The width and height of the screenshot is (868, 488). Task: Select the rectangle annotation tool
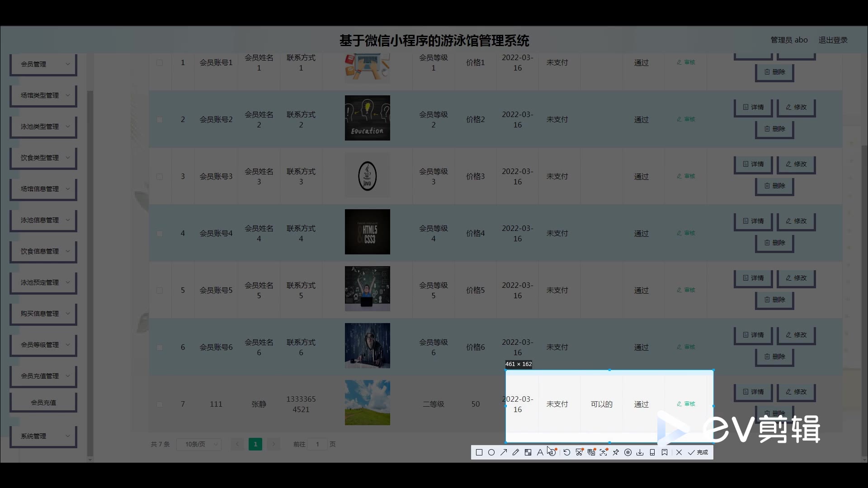click(479, 452)
